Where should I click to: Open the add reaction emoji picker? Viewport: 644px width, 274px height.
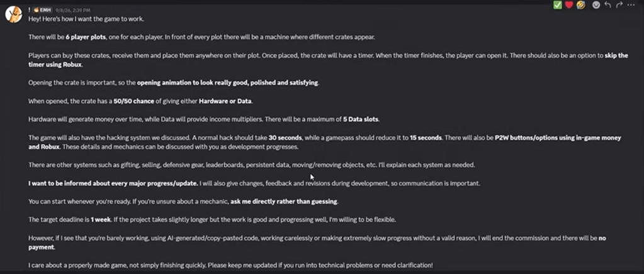click(x=596, y=5)
